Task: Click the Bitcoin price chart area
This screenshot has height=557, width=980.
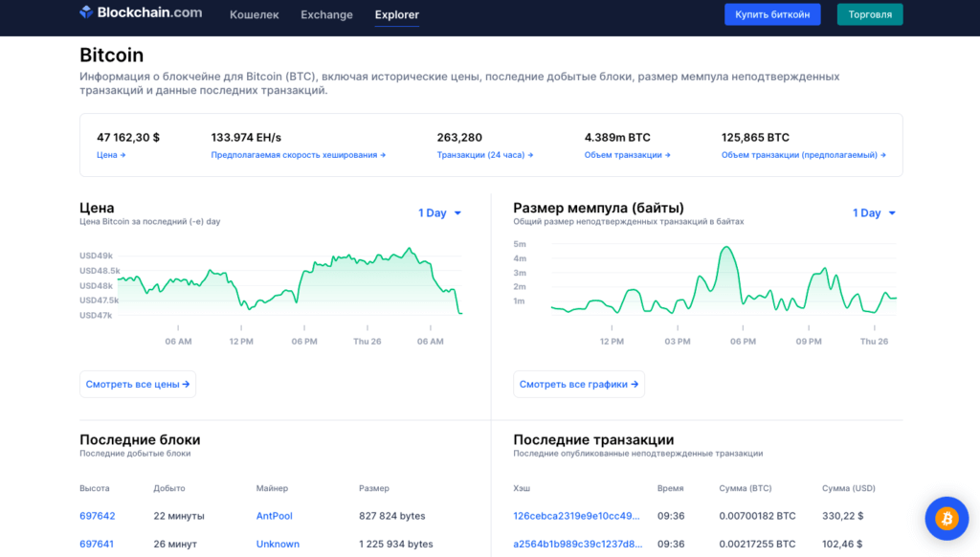Action: pos(287,287)
